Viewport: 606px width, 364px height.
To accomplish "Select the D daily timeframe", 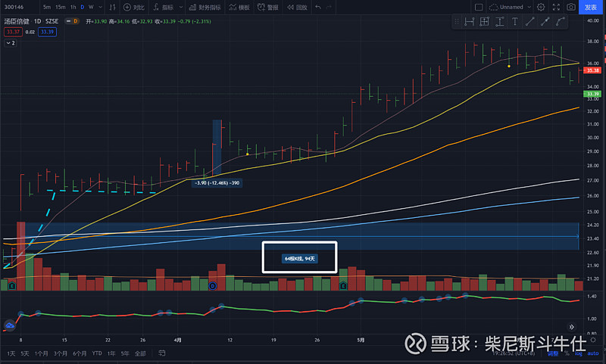I will 82,8.
